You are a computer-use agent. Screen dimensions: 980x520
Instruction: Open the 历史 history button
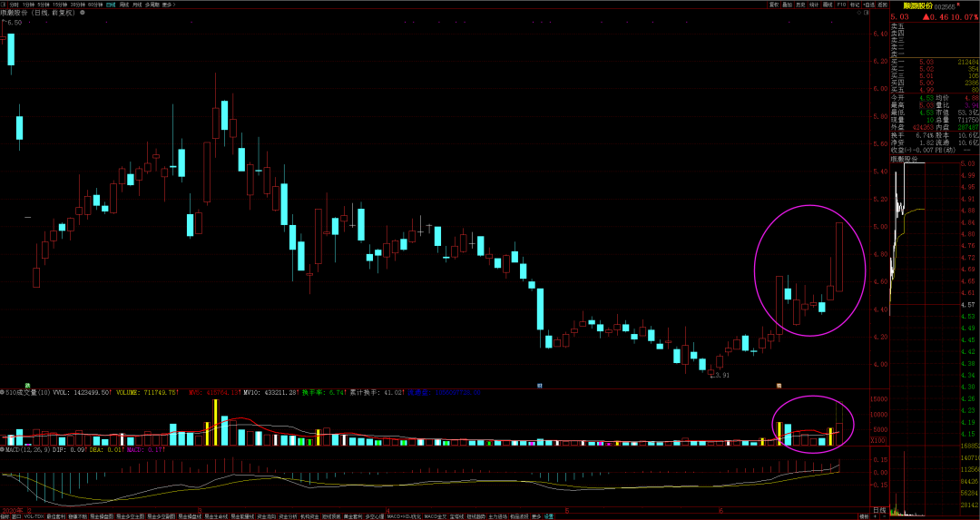(x=800, y=5)
